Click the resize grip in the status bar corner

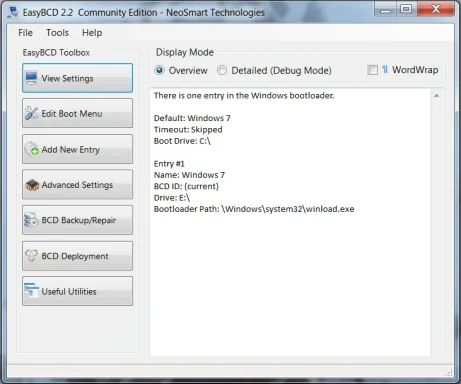coord(449,372)
